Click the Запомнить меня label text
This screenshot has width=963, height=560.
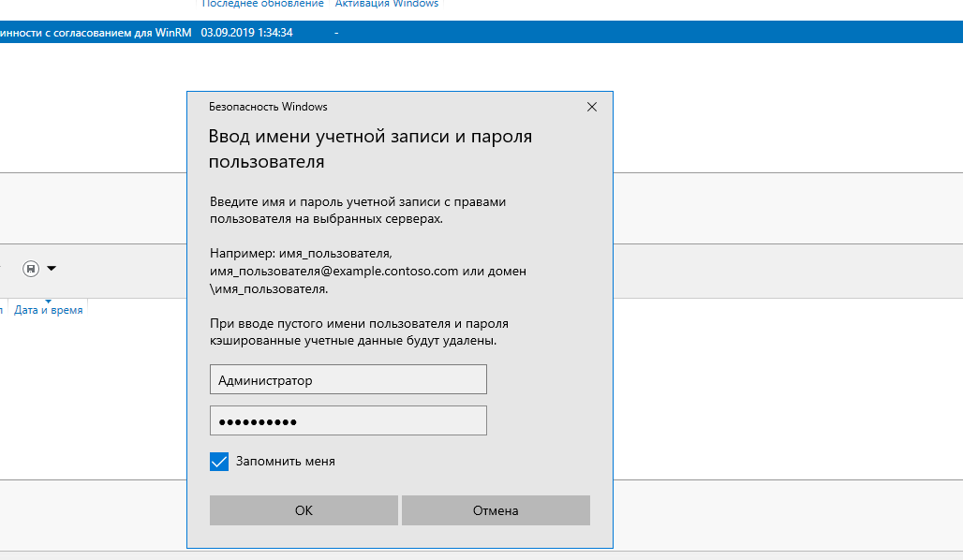point(286,462)
